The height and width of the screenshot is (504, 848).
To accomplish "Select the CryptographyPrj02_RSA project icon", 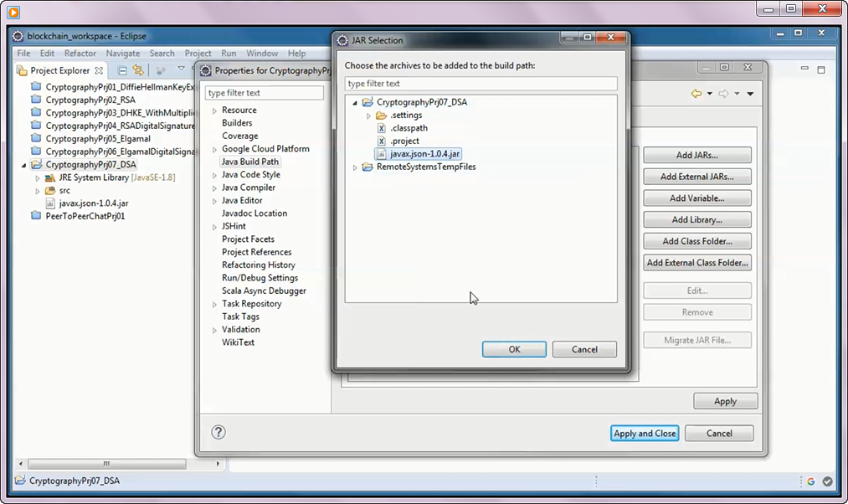I will [x=36, y=100].
